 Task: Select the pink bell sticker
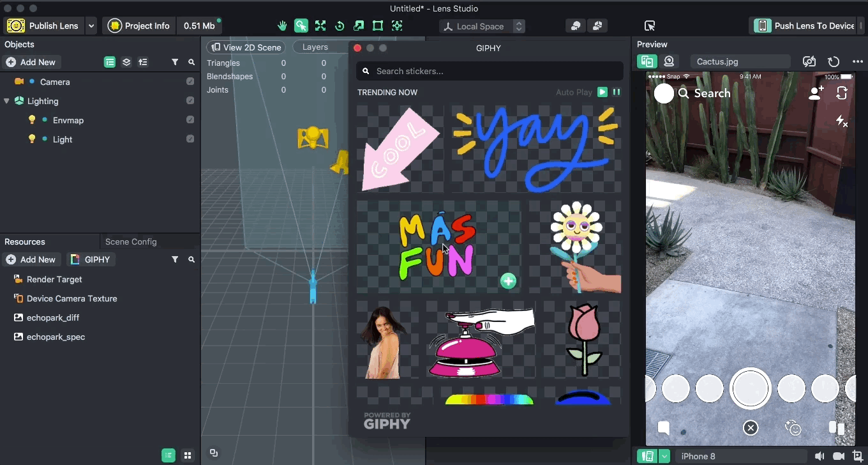click(x=481, y=340)
